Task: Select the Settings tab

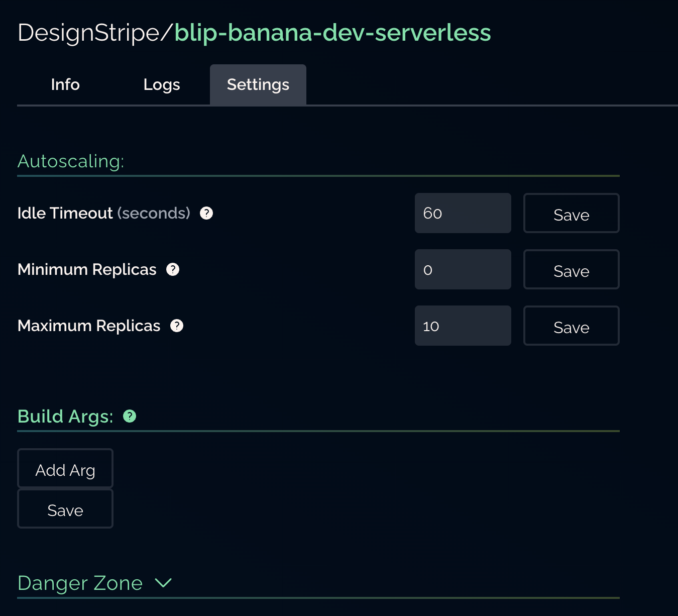Action: (x=258, y=84)
